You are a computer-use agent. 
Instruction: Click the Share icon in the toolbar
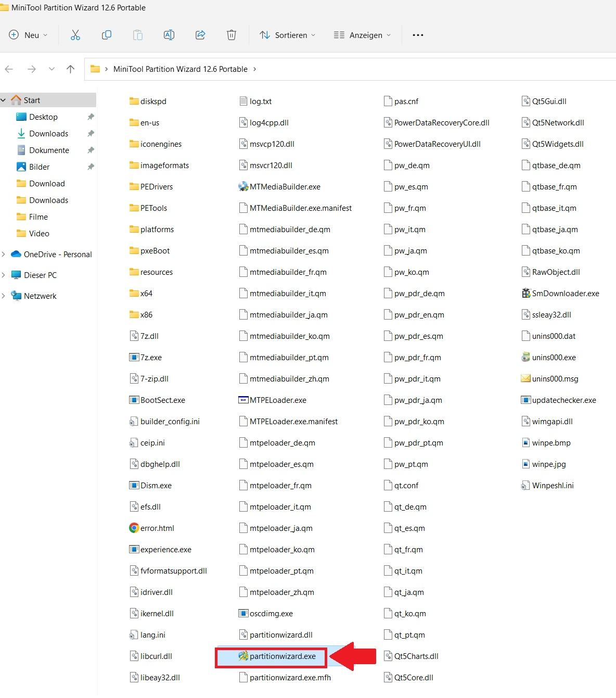coord(200,35)
